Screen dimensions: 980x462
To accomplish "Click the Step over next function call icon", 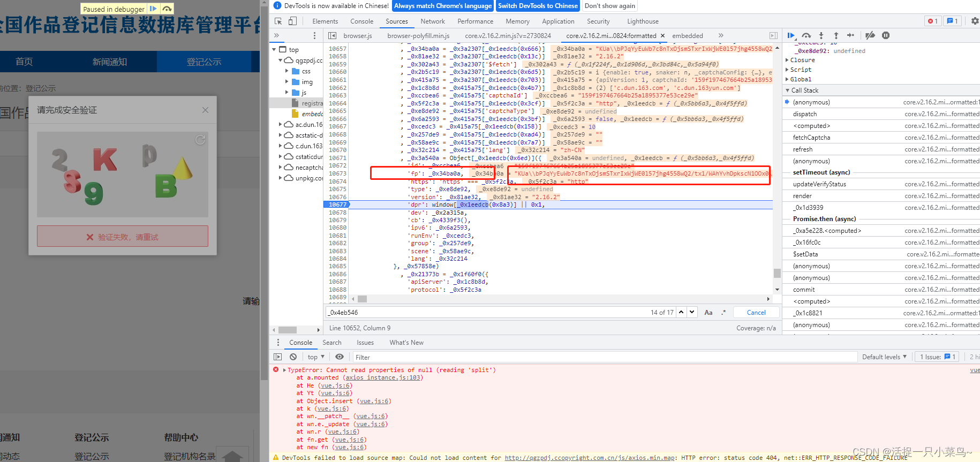I will (x=806, y=35).
